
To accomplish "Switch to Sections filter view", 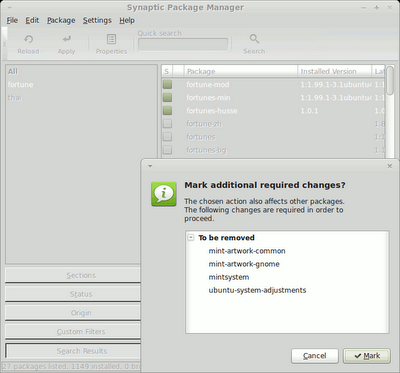I will pyautogui.click(x=73, y=275).
